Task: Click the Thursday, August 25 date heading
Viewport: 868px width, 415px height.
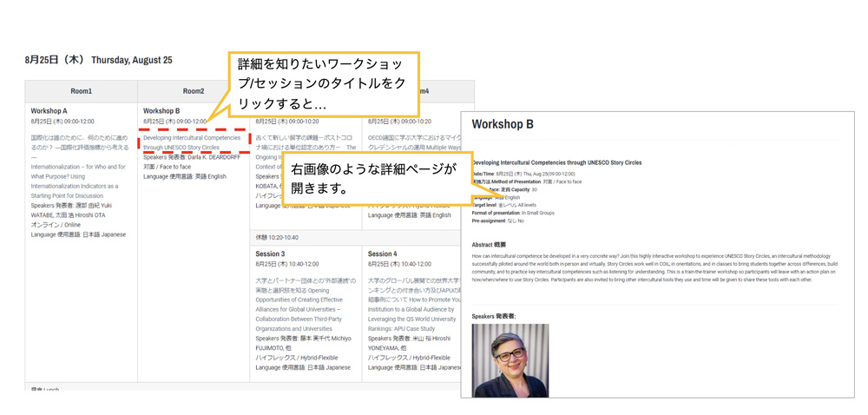Action: point(98,60)
